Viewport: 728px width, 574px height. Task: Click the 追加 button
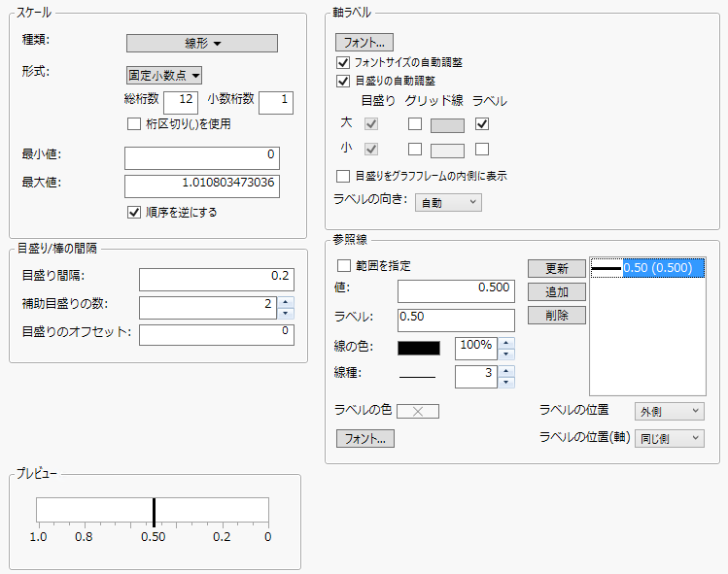(557, 292)
